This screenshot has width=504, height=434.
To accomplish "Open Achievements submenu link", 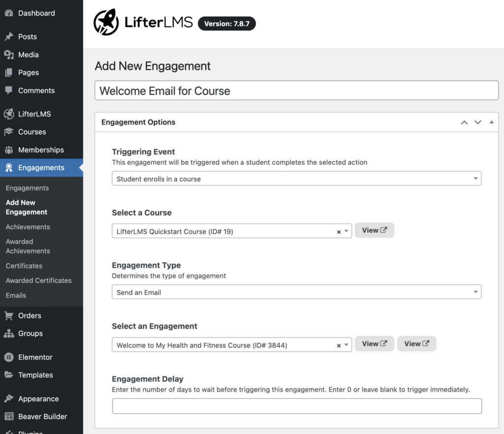I will pos(28,227).
